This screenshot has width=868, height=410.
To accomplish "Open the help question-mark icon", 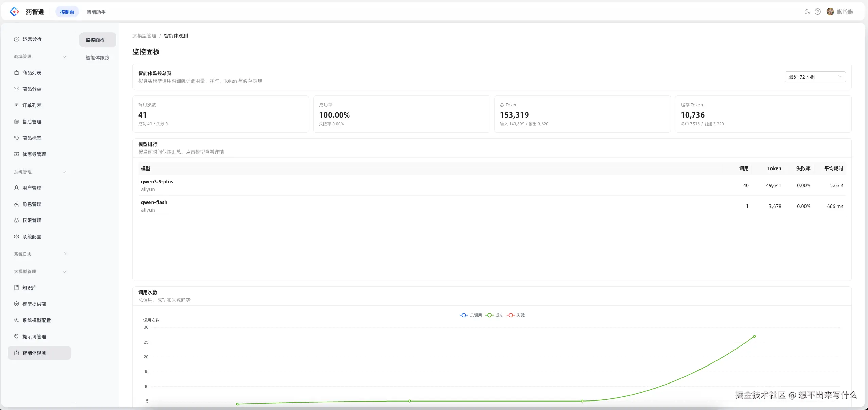I will tap(818, 12).
